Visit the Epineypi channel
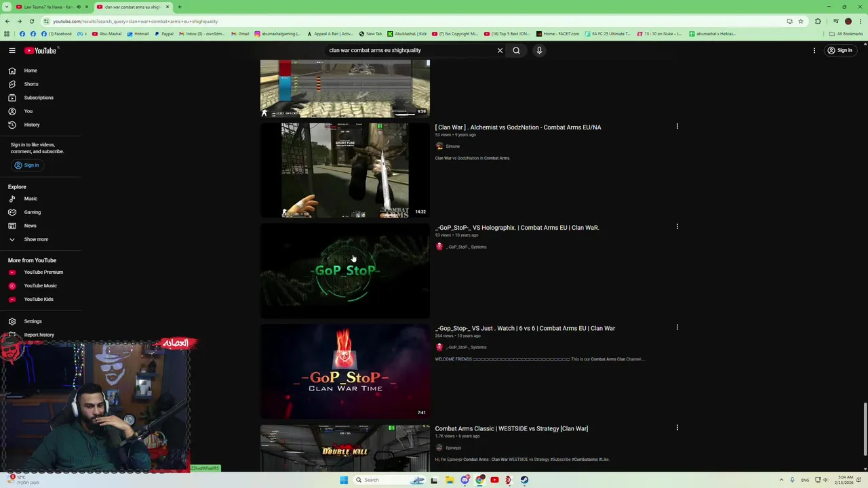This screenshot has height=488, width=868. click(x=453, y=448)
